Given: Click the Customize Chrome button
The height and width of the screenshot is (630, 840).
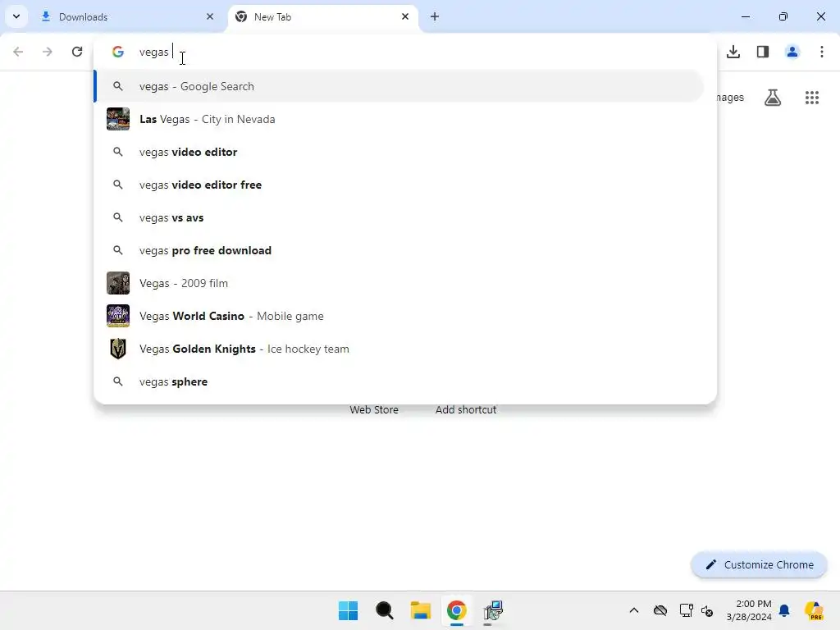Looking at the screenshot, I should pos(759,564).
